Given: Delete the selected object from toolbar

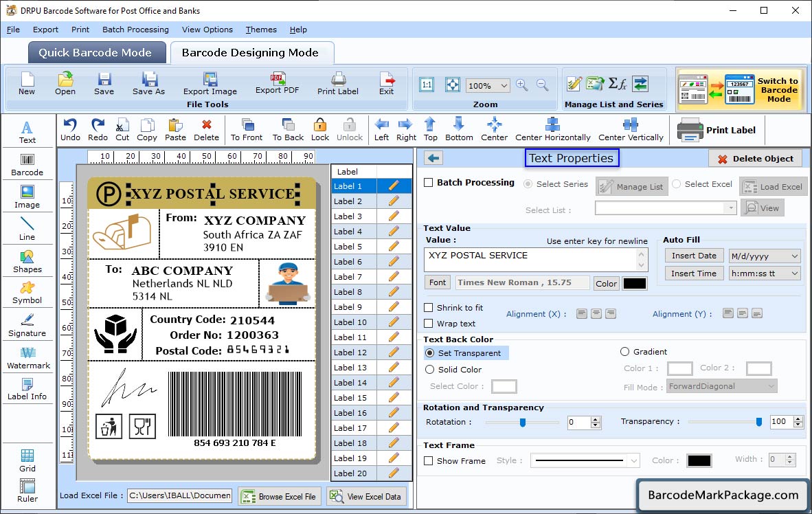Looking at the screenshot, I should click(206, 130).
